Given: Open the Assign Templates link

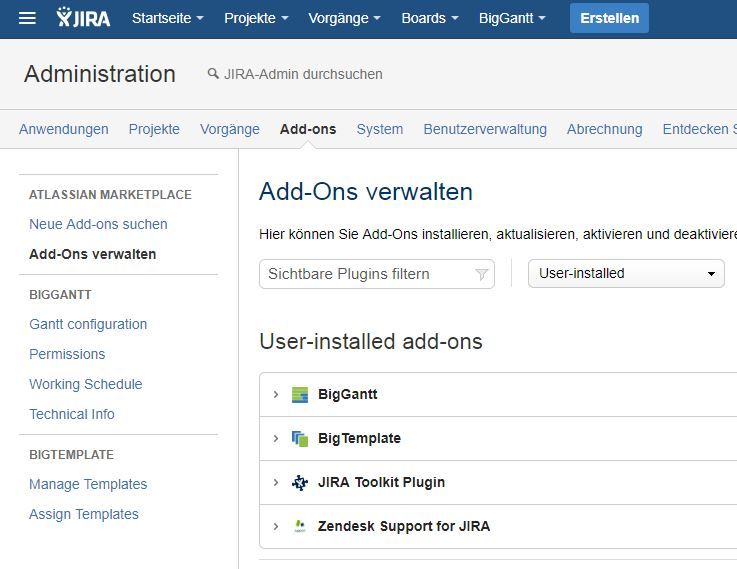Looking at the screenshot, I should [84, 514].
